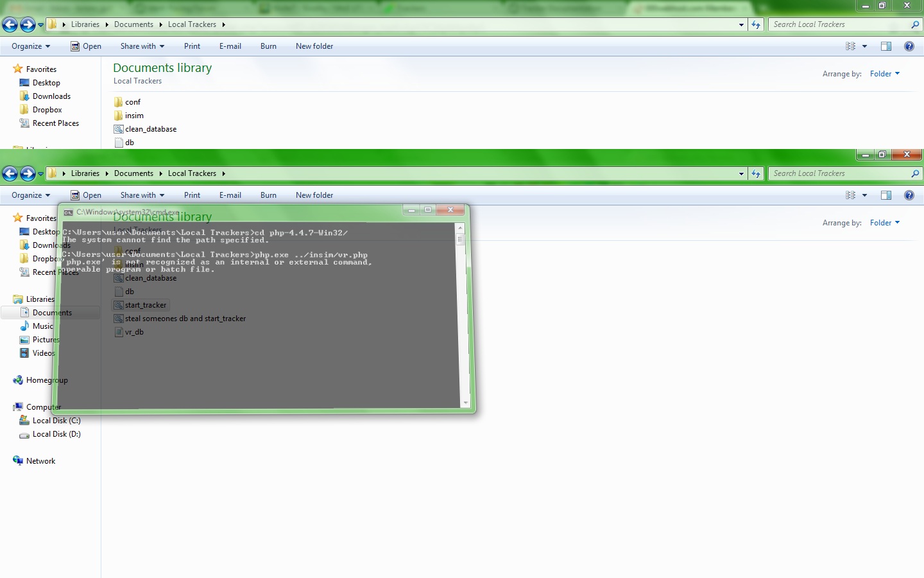The image size is (924, 578).
Task: Open address history dropdown in upper Explorer window
Action: tap(741, 25)
